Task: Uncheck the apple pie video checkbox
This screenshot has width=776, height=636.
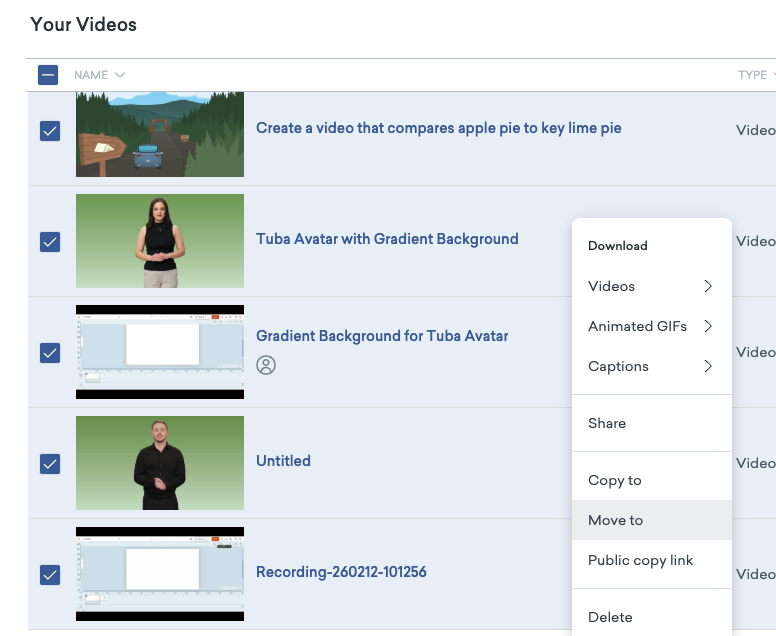Action: 49,131
